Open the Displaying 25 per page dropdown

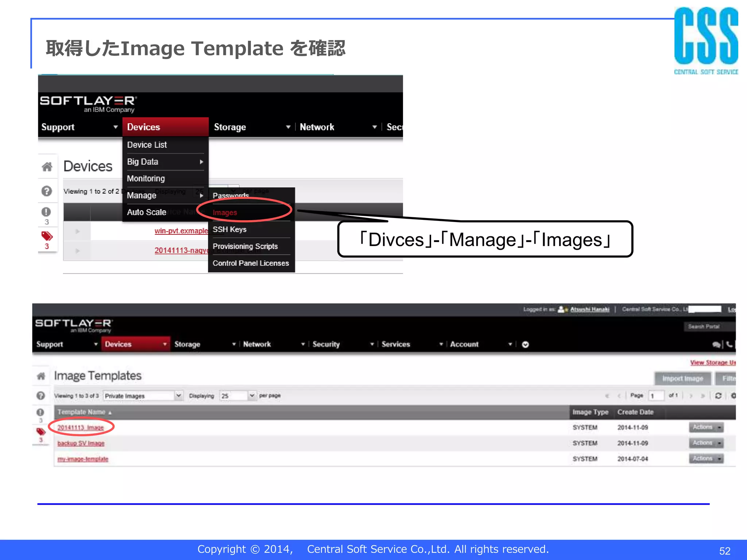tap(238, 396)
